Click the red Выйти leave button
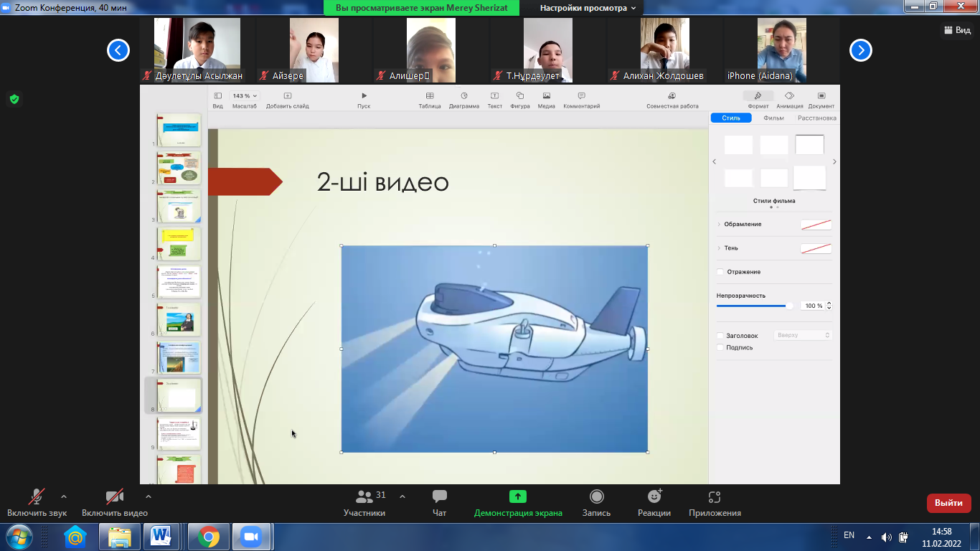The image size is (980, 551). [948, 503]
